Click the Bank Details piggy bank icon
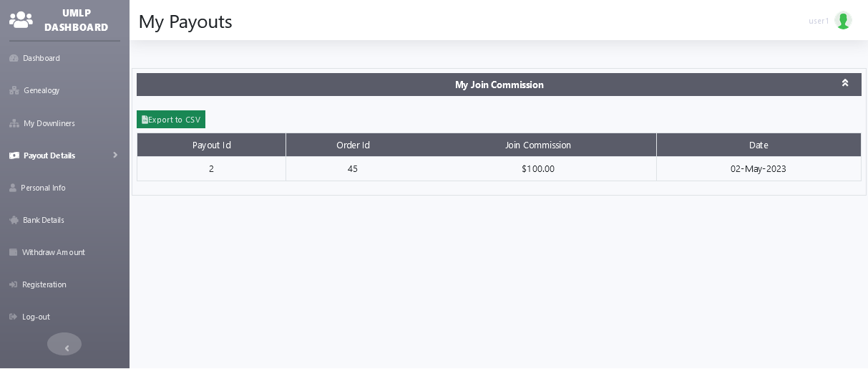The image size is (868, 369). click(14, 220)
